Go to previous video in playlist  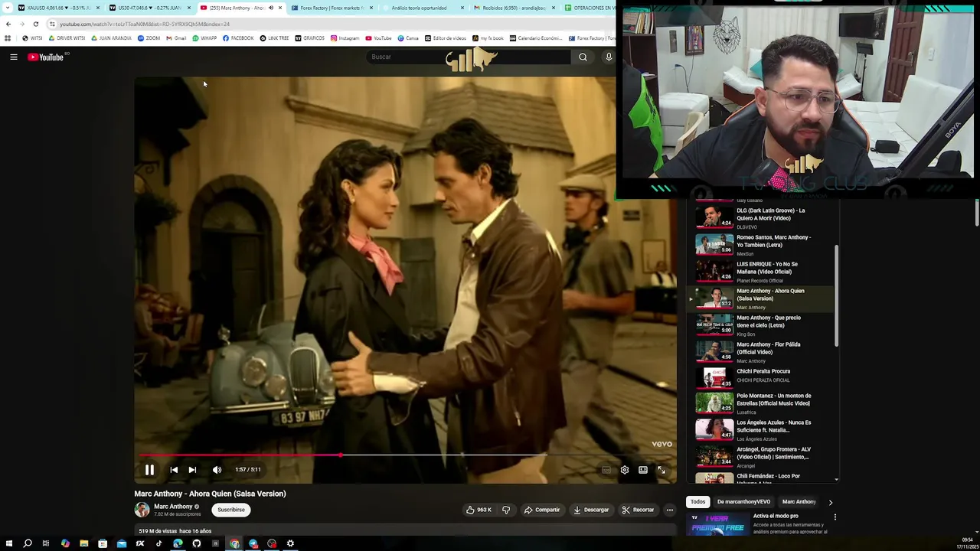tap(174, 470)
